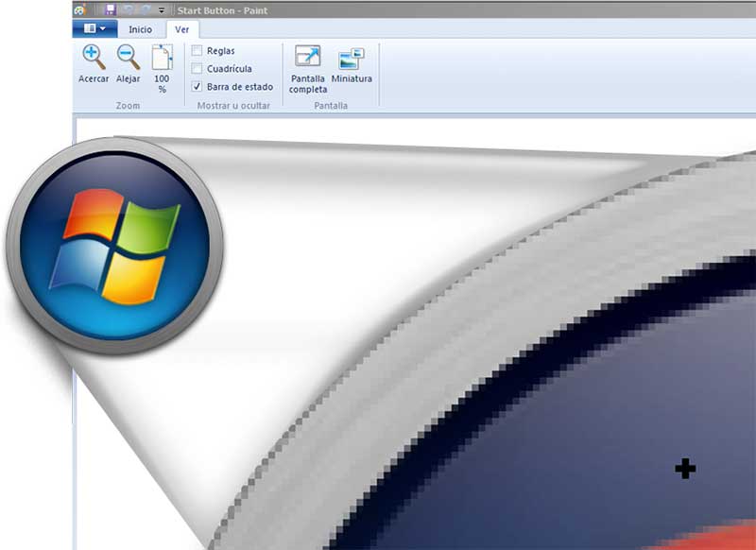Open the blue Paint file menu dropdown
Viewport: 756px width, 550px height.
tap(95, 29)
